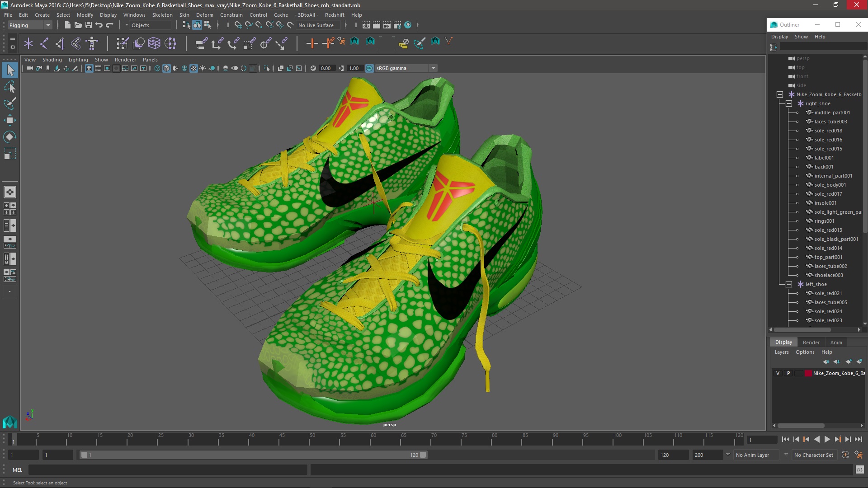
Task: Save the scene with floppy icon
Action: (89, 25)
